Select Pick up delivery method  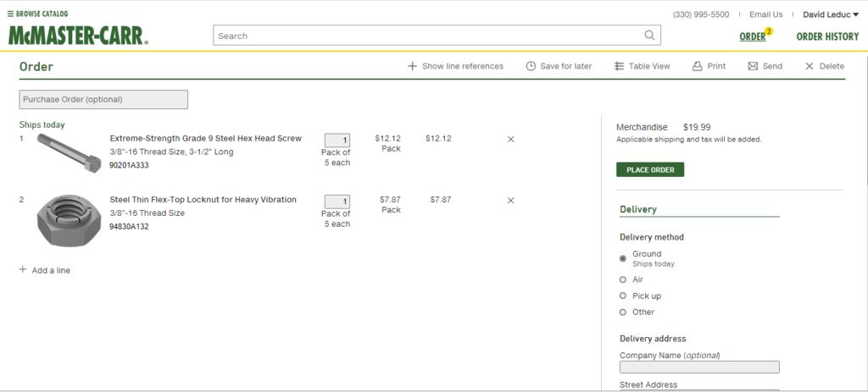[x=623, y=295]
